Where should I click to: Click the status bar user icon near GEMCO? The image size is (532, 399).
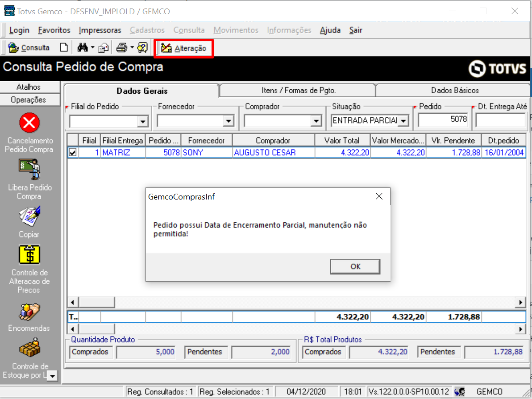coord(460,391)
